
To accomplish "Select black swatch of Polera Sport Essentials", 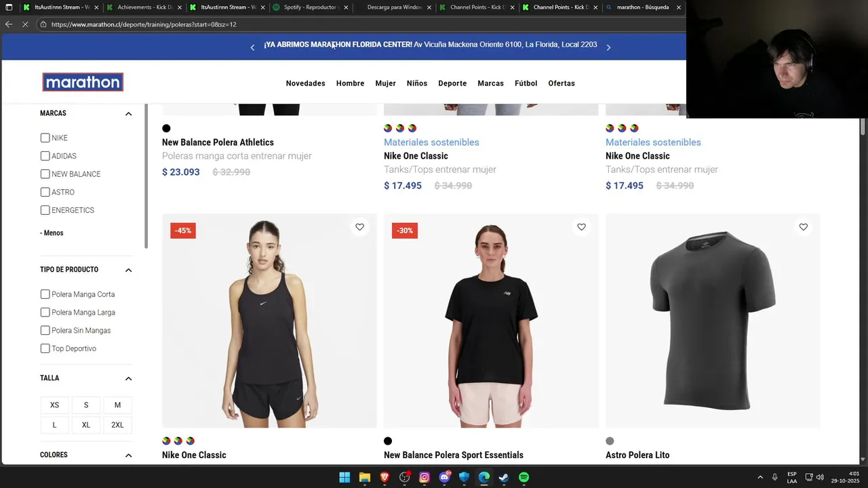I will tap(388, 441).
